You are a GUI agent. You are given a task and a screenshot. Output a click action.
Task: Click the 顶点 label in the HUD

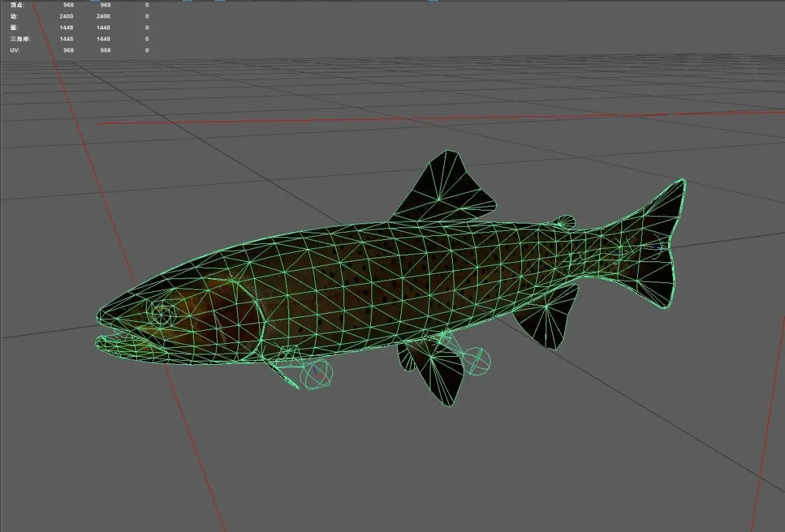(17, 5)
